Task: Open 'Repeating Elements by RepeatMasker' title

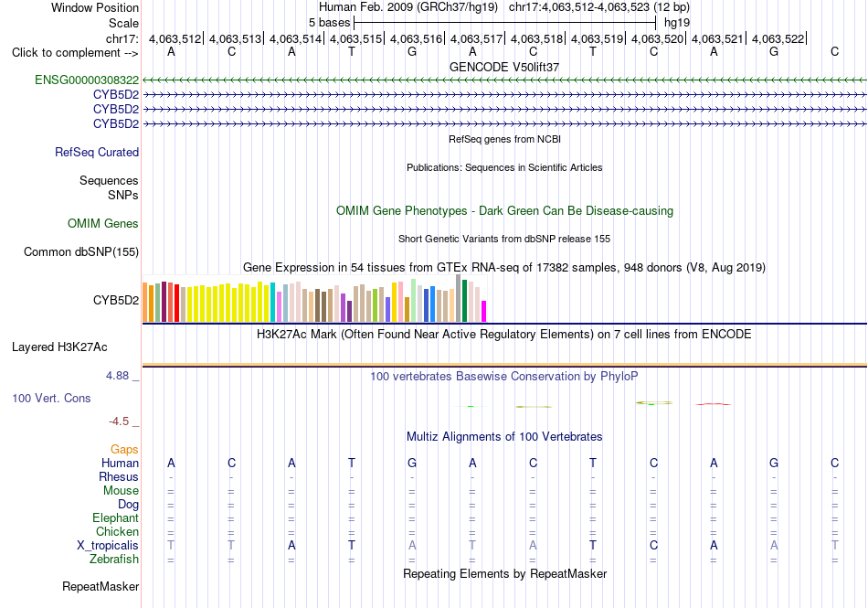Action: [504, 573]
